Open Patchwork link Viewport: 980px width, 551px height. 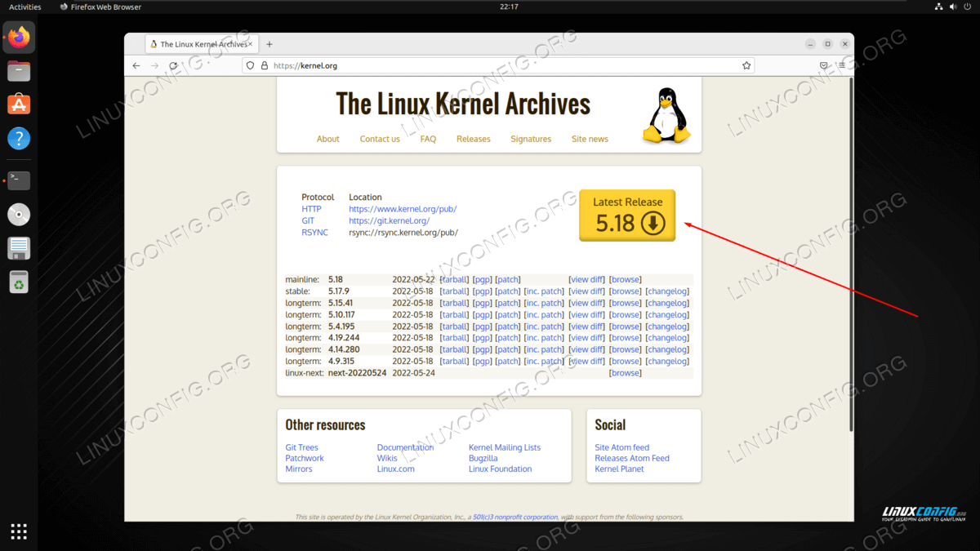305,458
